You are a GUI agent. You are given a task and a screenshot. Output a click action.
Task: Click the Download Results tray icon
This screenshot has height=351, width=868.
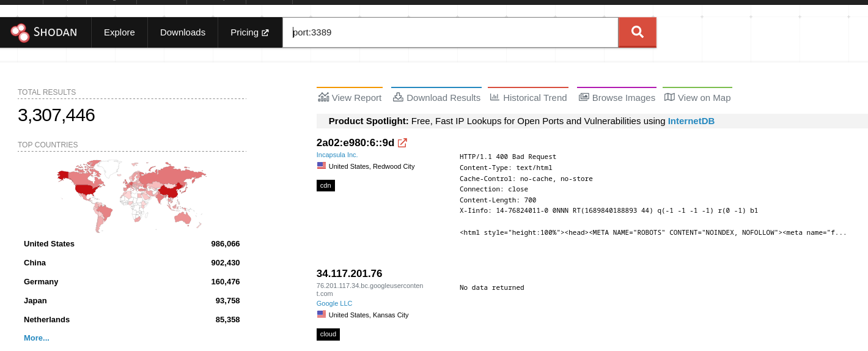click(398, 97)
